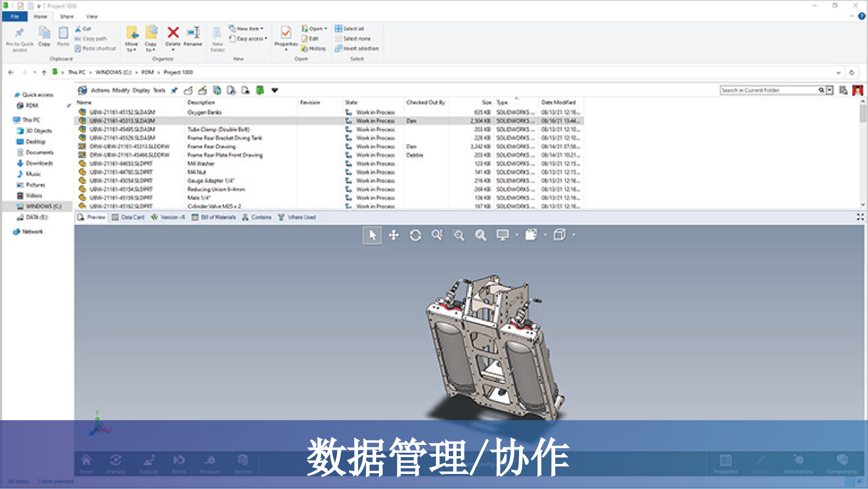Viewport: 868px width, 489px height.
Task: Click the expand preview fullscreen icon
Action: click(860, 217)
